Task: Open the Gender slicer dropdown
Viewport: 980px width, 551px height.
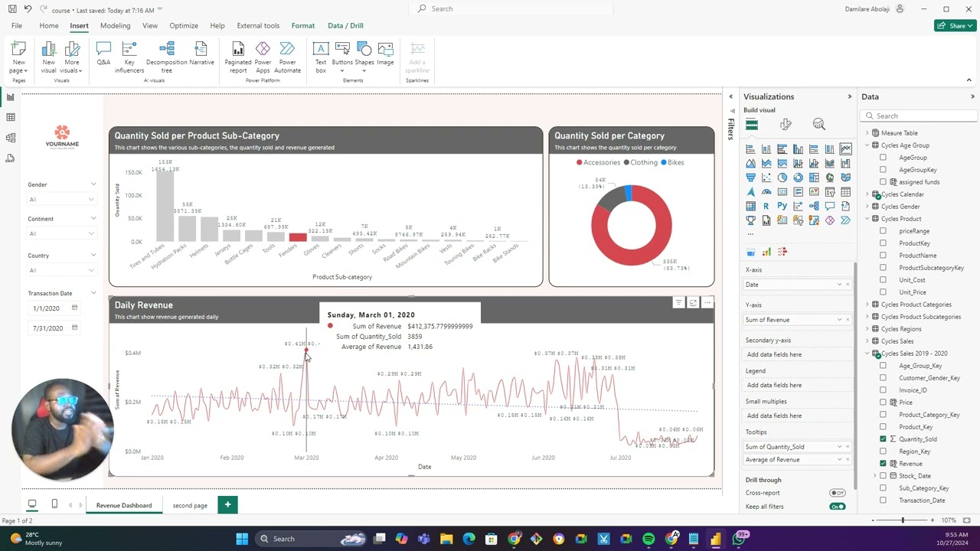Action: [61, 199]
